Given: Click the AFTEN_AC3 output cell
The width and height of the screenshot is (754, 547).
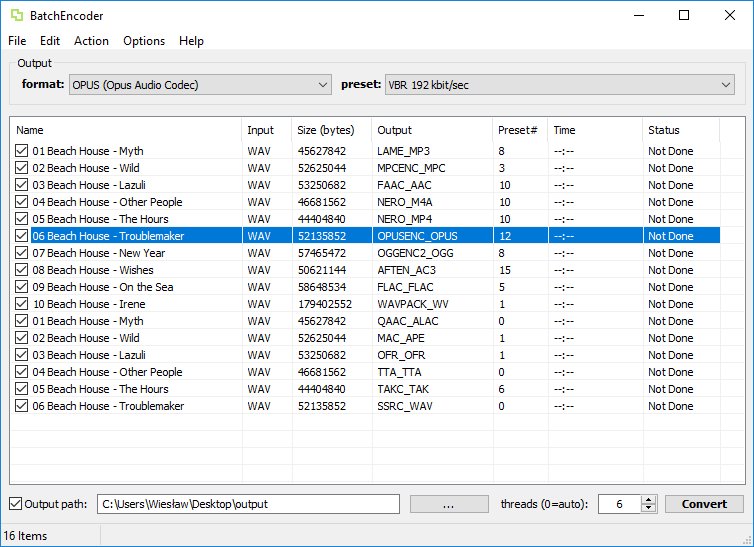Looking at the screenshot, I should (406, 270).
